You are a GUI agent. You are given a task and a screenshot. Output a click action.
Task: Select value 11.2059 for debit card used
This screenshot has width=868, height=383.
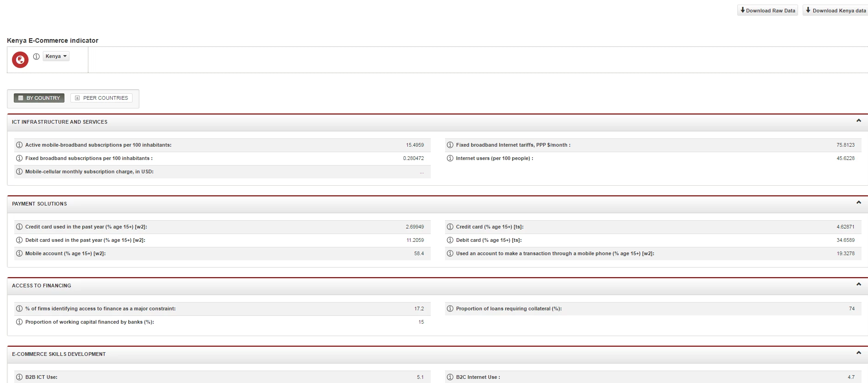[x=415, y=240]
